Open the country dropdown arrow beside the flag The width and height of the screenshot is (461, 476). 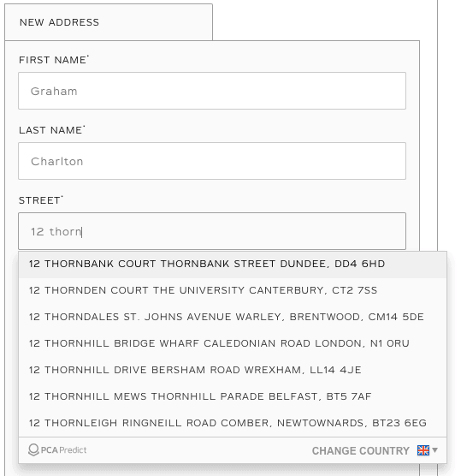435,450
